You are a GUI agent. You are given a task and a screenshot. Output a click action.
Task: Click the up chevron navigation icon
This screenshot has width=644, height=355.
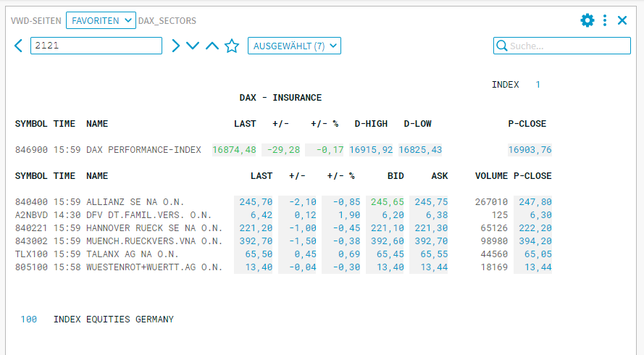tap(212, 46)
